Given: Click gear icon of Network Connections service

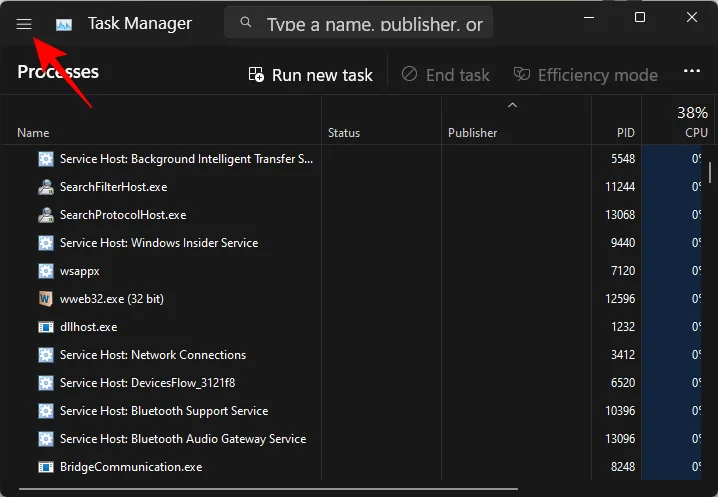Looking at the screenshot, I should click(x=45, y=355).
